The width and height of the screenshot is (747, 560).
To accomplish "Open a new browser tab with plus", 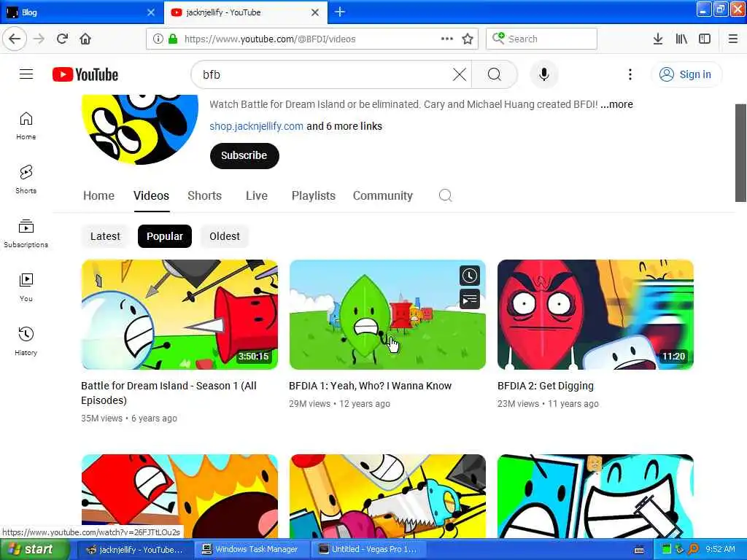I will pos(340,12).
